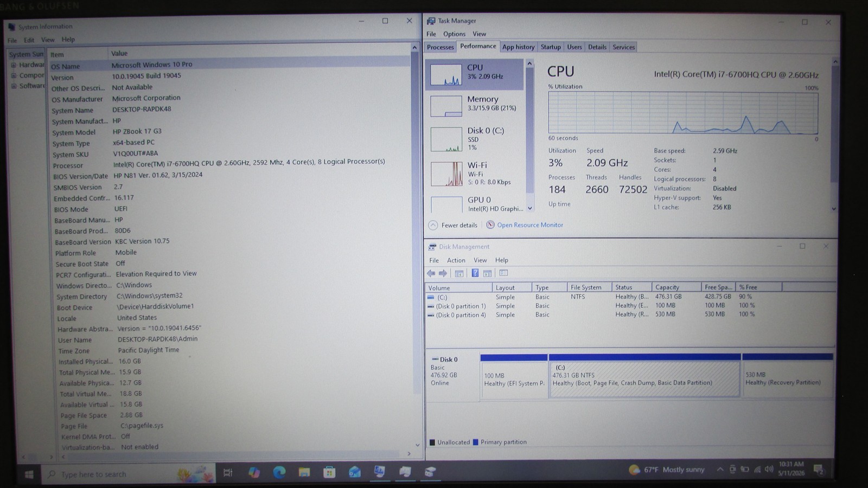Click Fewer details in Task Manager

pos(459,225)
